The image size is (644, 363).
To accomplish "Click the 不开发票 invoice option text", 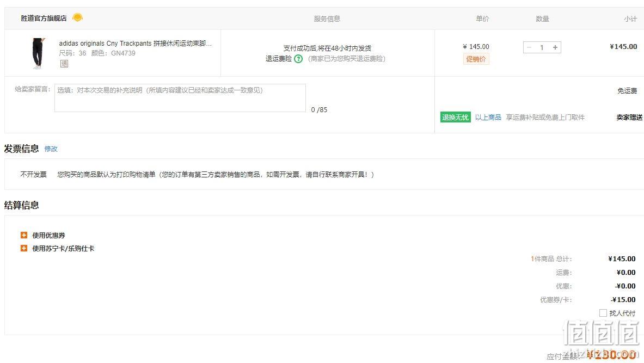I will point(34,175).
